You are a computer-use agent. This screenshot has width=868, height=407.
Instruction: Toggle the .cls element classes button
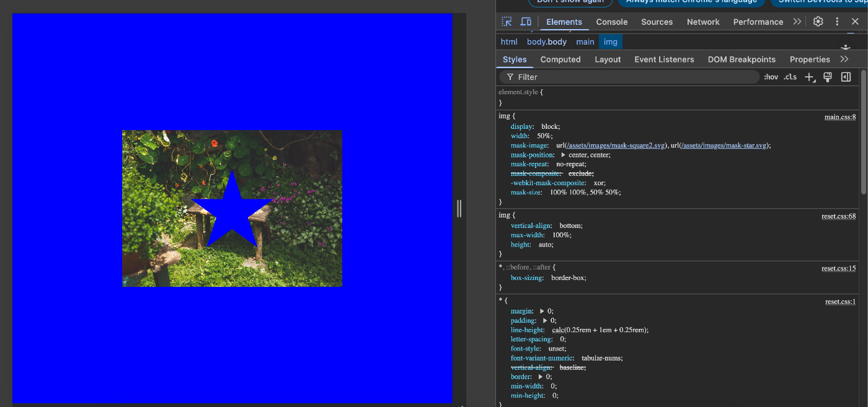[790, 77]
